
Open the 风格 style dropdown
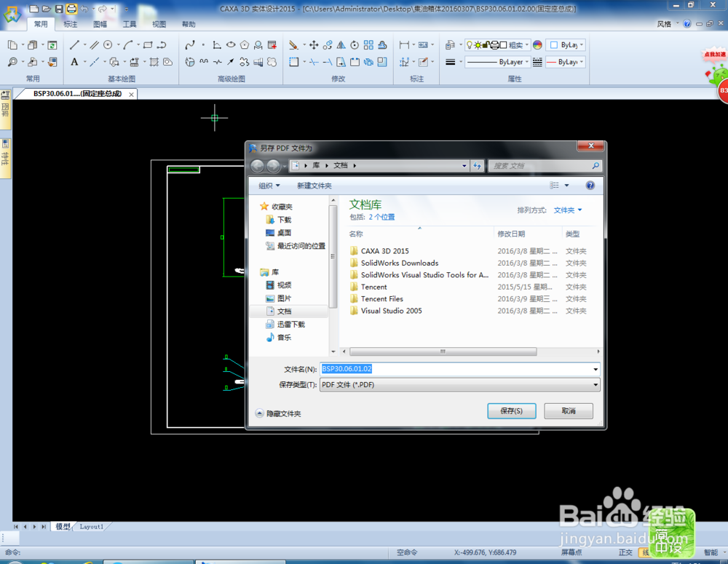pos(668,24)
